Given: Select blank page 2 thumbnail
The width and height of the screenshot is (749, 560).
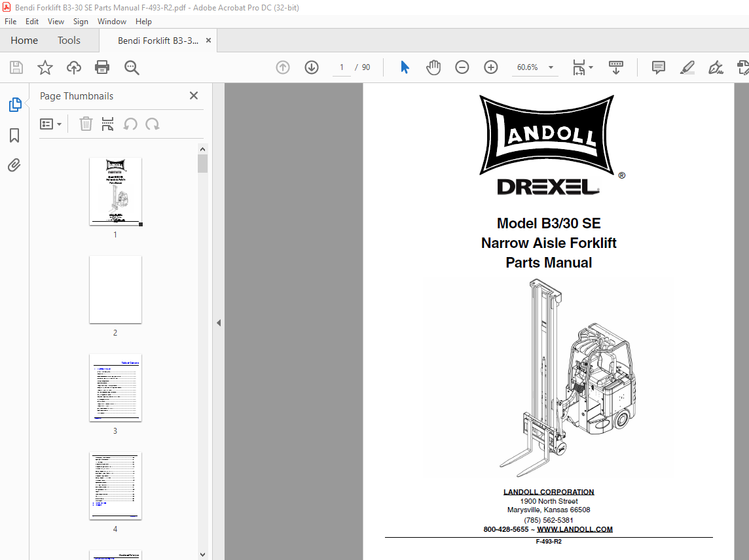Looking at the screenshot, I should pos(116,290).
